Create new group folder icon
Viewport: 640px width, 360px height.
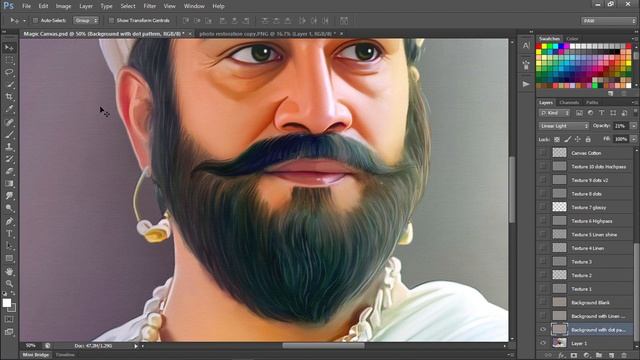[599, 356]
